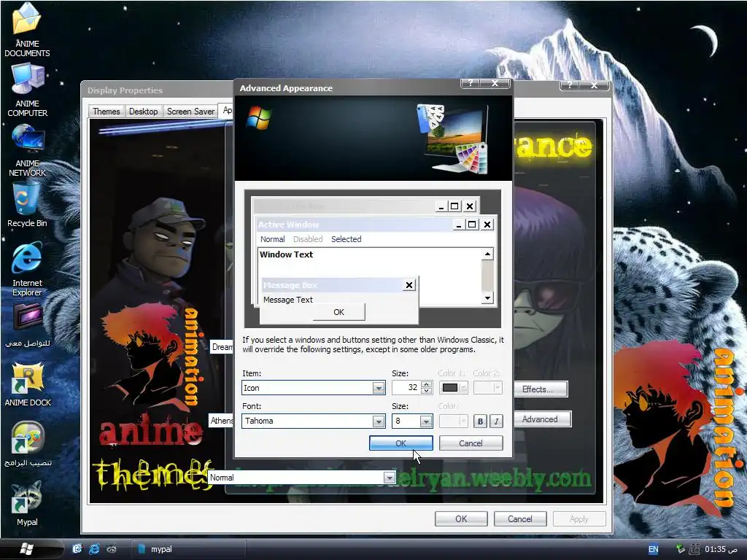The image size is (747, 560).
Task: Click Cancel in Display Properties window
Action: pos(519,519)
